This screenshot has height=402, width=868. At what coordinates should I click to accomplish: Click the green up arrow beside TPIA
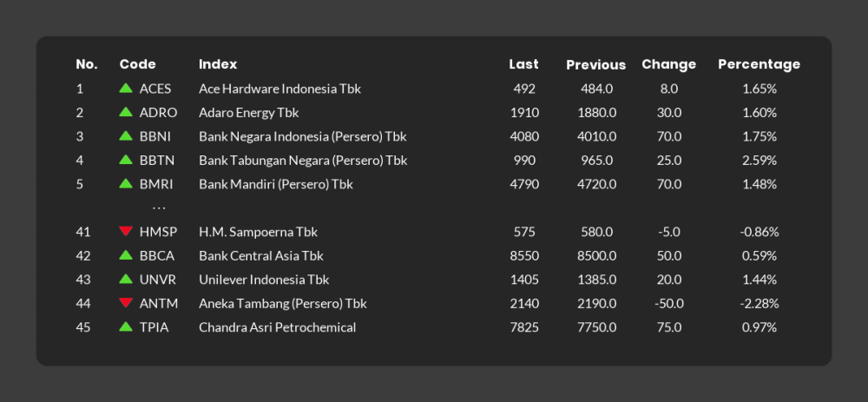coord(126,326)
